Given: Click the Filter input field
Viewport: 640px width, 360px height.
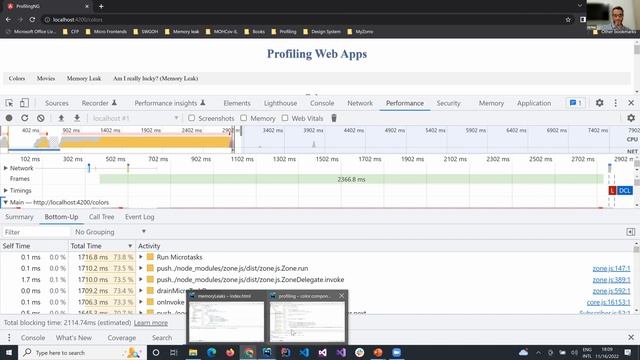Looking at the screenshot, I should coord(36,232).
